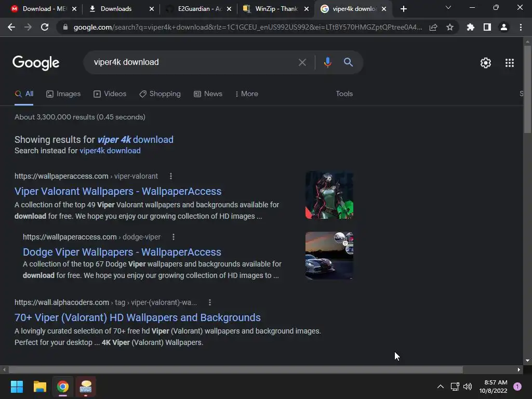Image resolution: width=532 pixels, height=399 pixels.
Task: Click the Chrome taskbar icon
Action: tap(63, 387)
